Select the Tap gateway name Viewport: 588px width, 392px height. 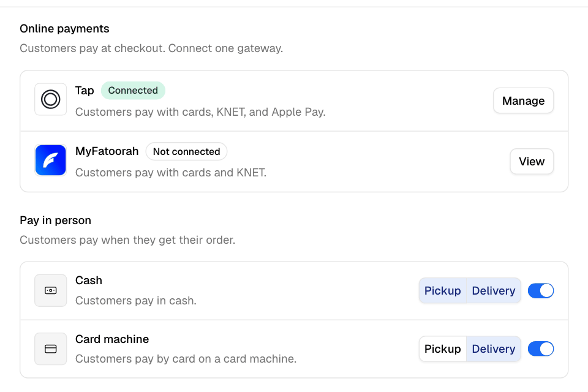tap(85, 91)
